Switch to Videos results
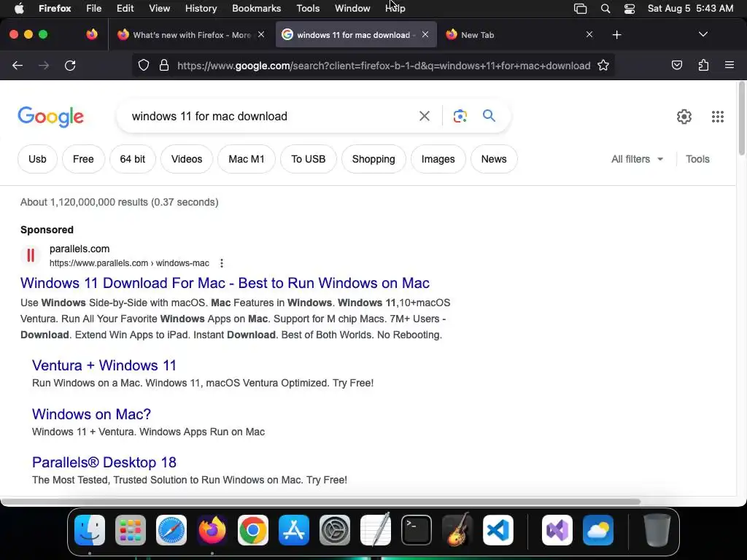The height and width of the screenshot is (560, 747). coord(187,159)
